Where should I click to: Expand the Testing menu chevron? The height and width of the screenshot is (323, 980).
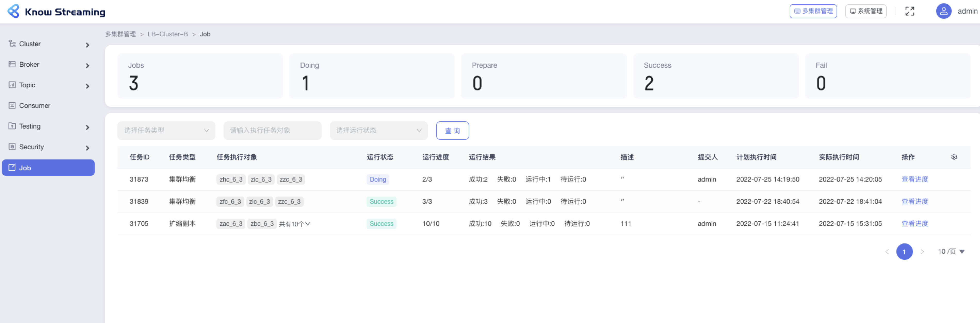(87, 127)
